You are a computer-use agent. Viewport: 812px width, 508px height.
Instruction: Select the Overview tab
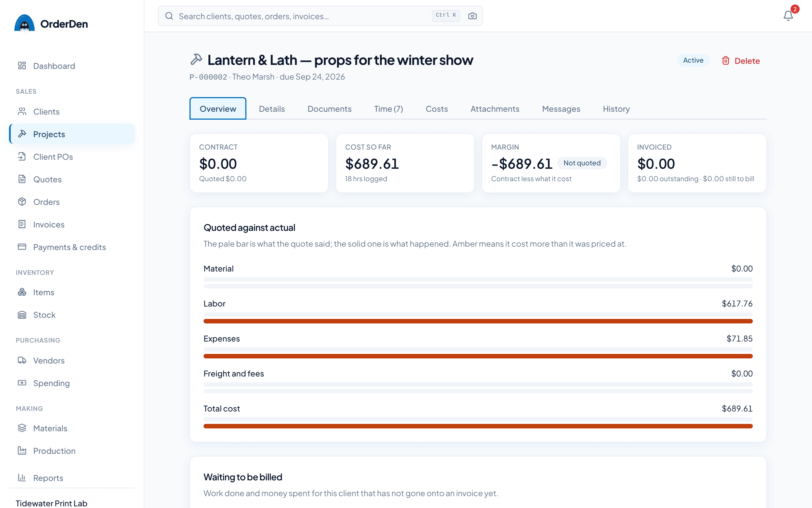pyautogui.click(x=218, y=109)
